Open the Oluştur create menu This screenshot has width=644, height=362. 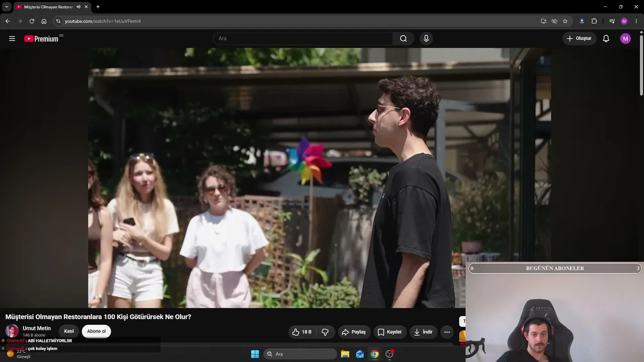[x=580, y=39]
